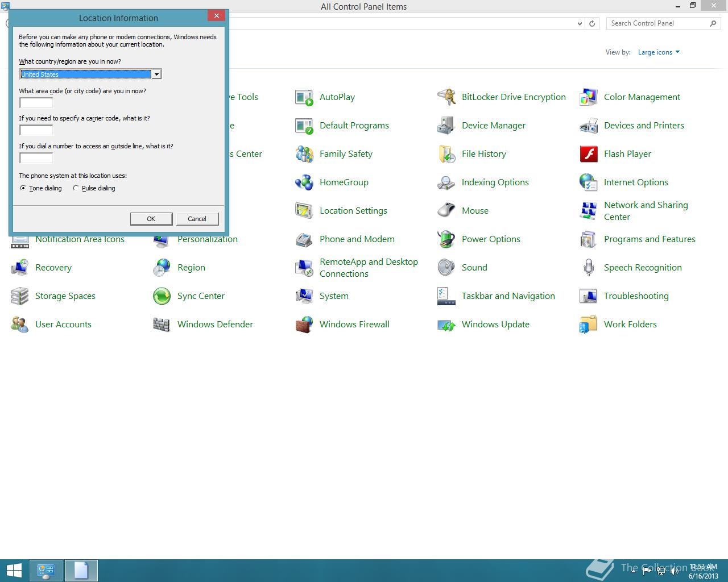Select the Pulse dialing radio button
The width and height of the screenshot is (728, 582).
coord(76,188)
